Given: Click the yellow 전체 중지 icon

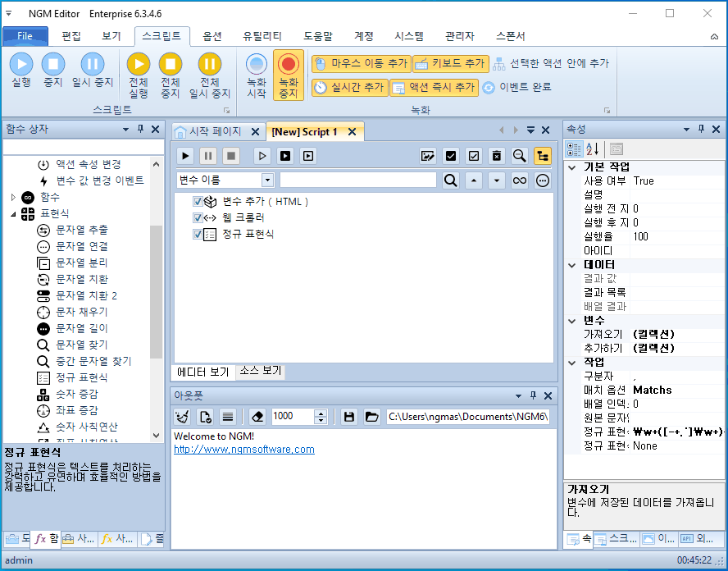Looking at the screenshot, I should tap(171, 64).
